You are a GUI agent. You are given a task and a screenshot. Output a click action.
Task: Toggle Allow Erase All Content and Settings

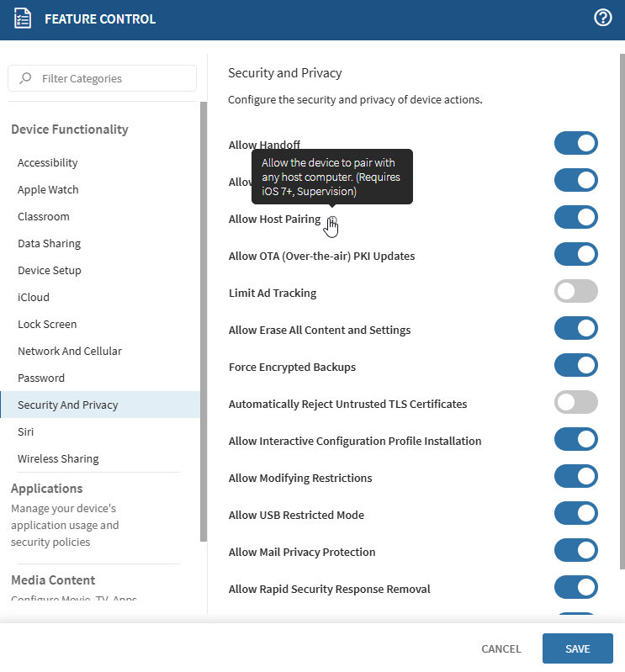(575, 329)
